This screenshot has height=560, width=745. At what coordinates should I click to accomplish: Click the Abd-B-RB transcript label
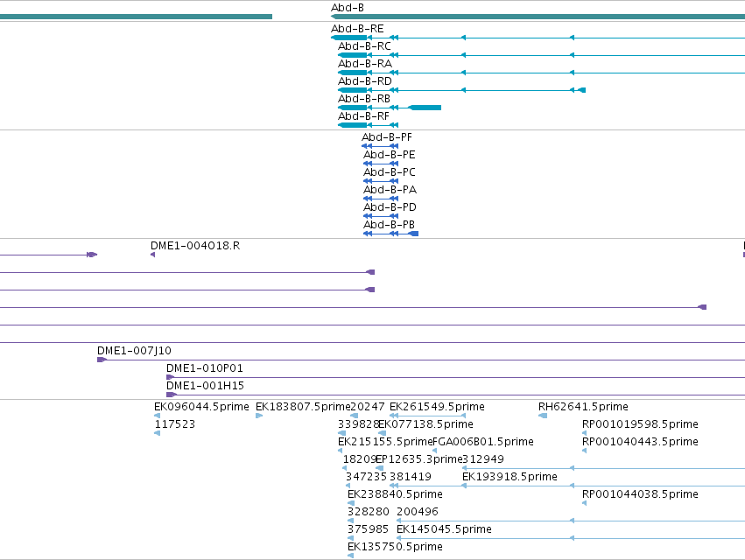click(364, 99)
